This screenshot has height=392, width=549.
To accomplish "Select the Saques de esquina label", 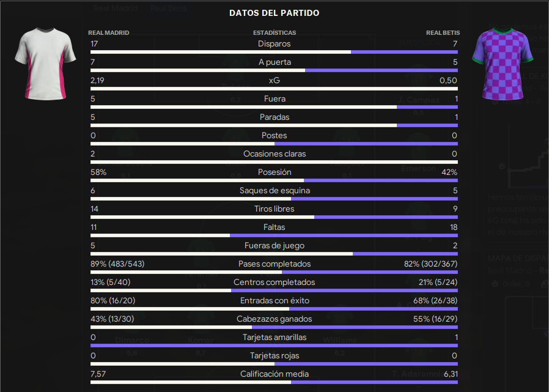I will coord(274,191).
